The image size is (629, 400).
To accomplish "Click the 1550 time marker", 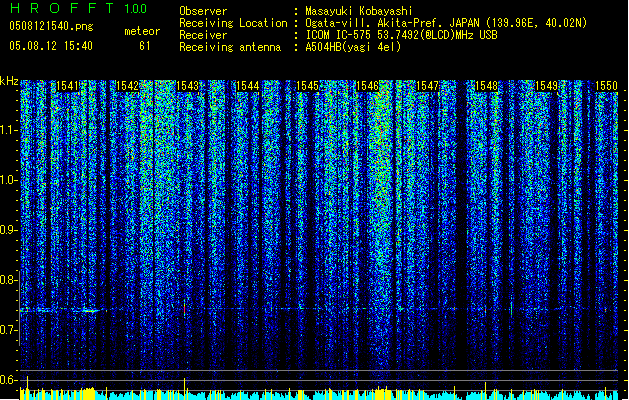I will [606, 86].
